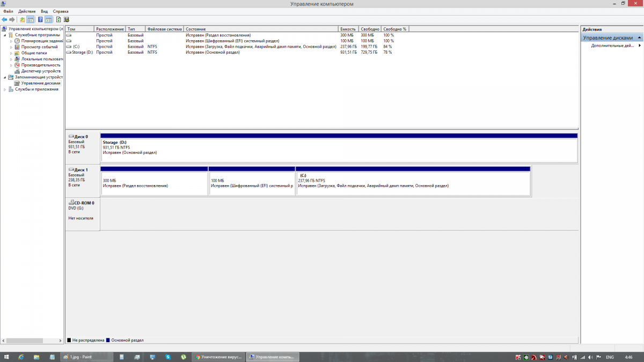Screen dimensions: 644x362
Task: Open the Действие menu
Action: point(27,11)
